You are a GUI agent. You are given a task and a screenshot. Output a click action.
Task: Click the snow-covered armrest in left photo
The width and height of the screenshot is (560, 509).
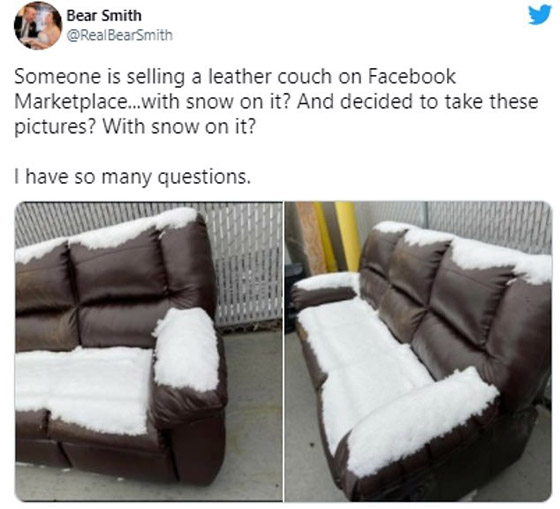[186, 349]
